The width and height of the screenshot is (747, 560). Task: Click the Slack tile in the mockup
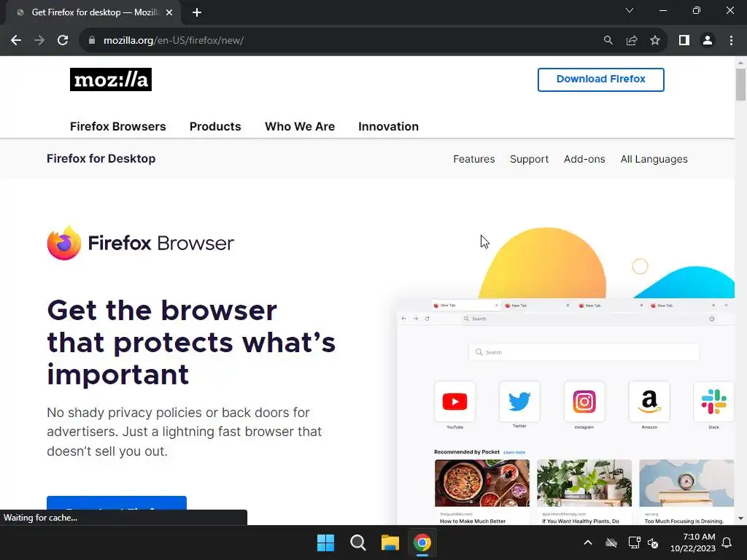(713, 402)
